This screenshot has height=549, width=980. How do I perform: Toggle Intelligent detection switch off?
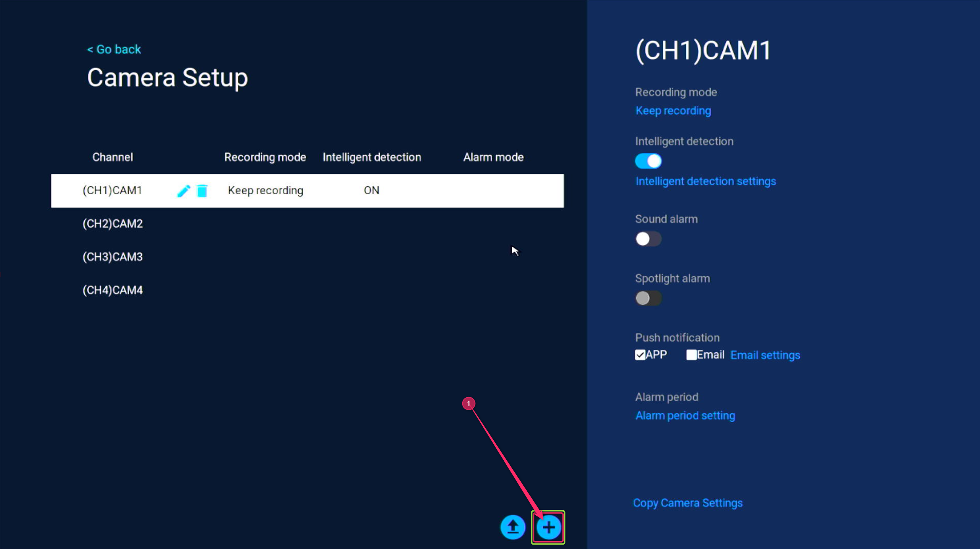(648, 161)
